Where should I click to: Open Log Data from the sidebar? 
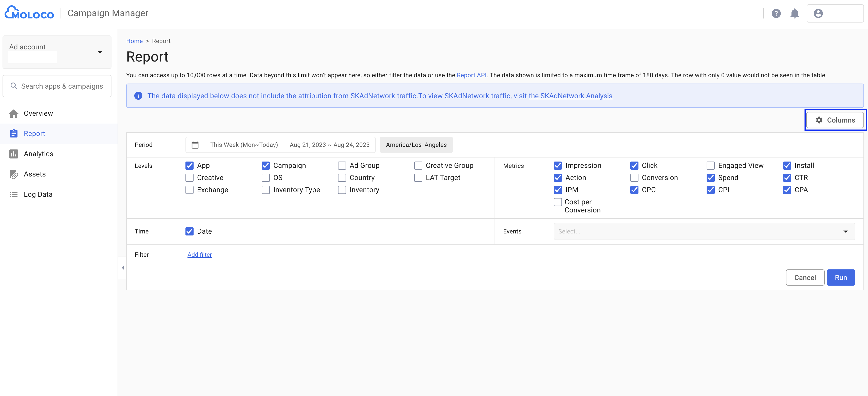38,194
